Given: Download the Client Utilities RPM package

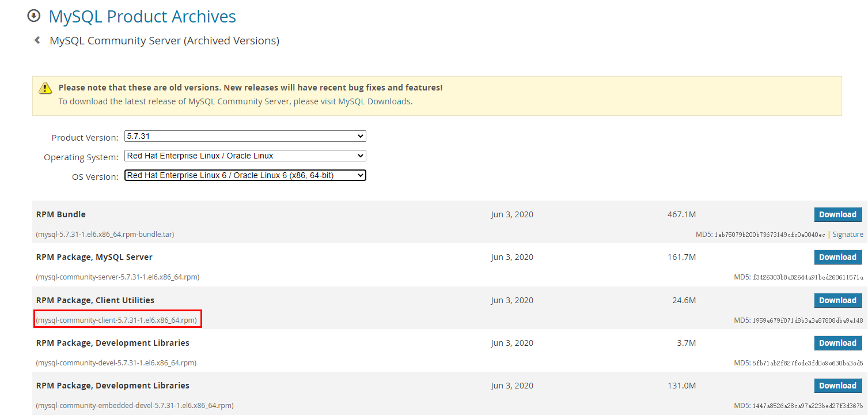Looking at the screenshot, I should [x=837, y=300].
